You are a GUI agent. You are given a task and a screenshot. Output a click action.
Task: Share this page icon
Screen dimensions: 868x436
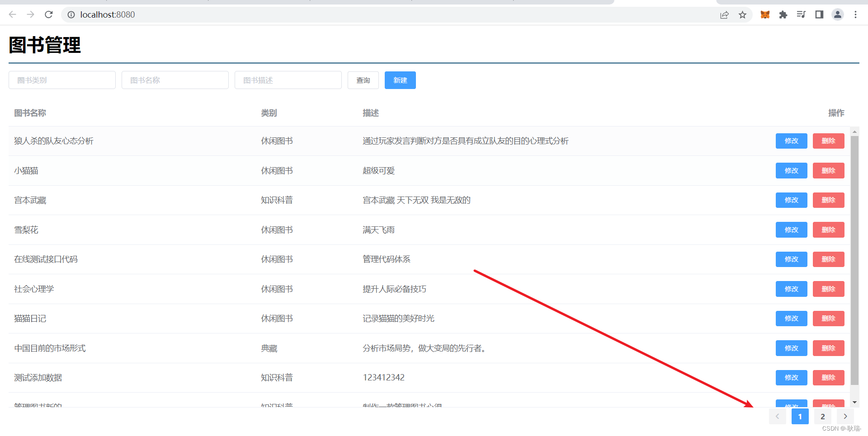pos(724,14)
